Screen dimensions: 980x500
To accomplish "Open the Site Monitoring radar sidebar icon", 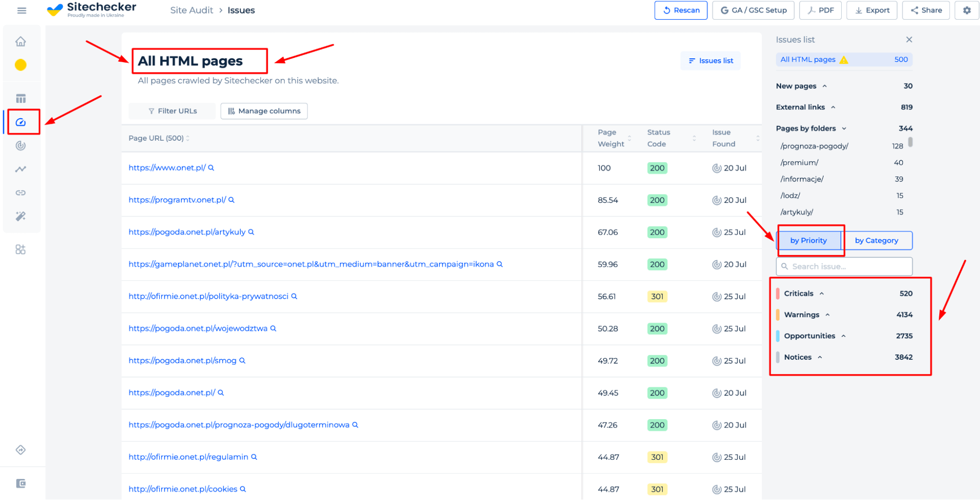I will click(21, 146).
